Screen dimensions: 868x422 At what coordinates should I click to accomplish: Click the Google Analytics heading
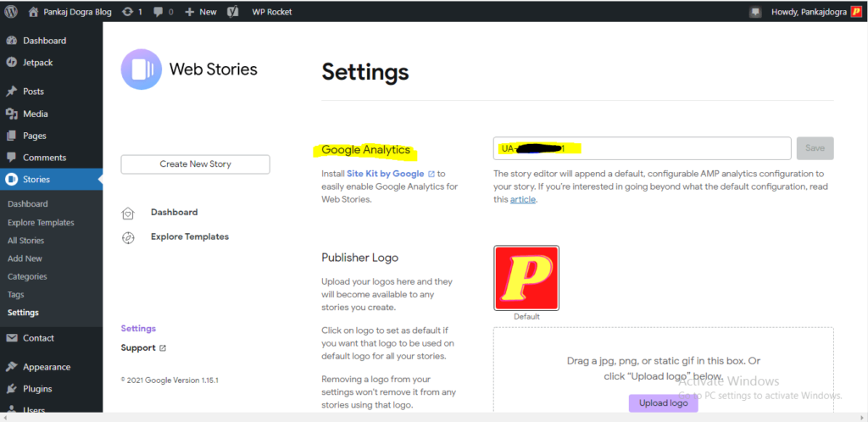[x=366, y=149]
